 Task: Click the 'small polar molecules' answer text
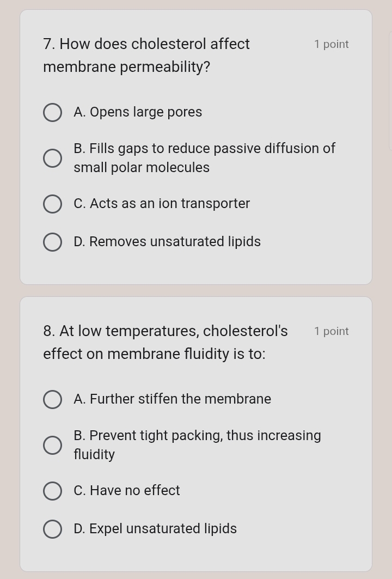(x=142, y=168)
